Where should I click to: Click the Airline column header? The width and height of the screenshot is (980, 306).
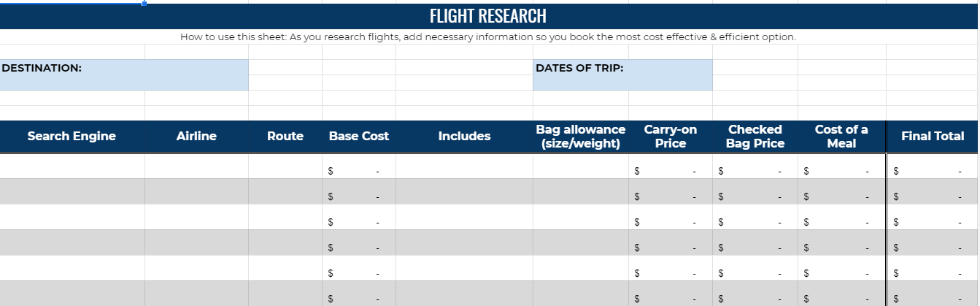coord(196,137)
